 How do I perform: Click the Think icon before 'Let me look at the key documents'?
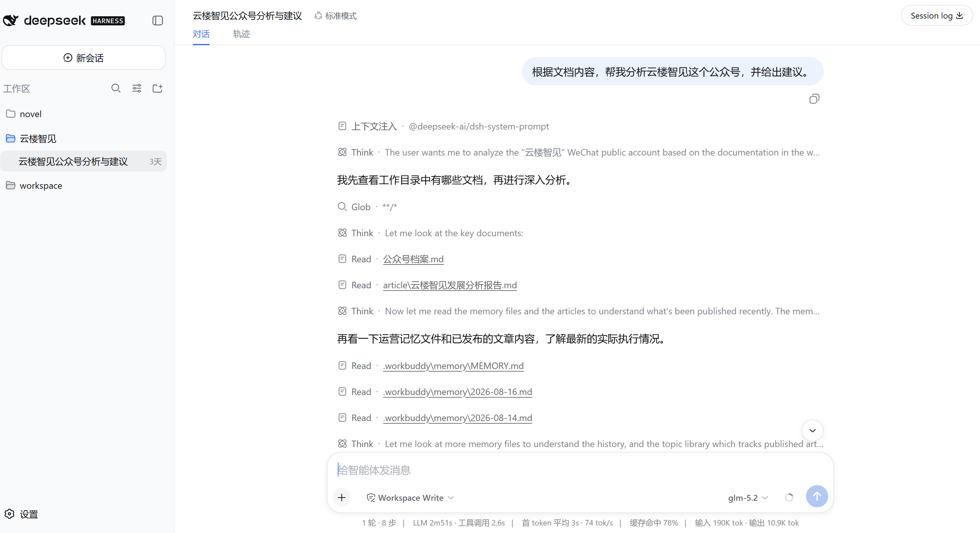pos(342,233)
